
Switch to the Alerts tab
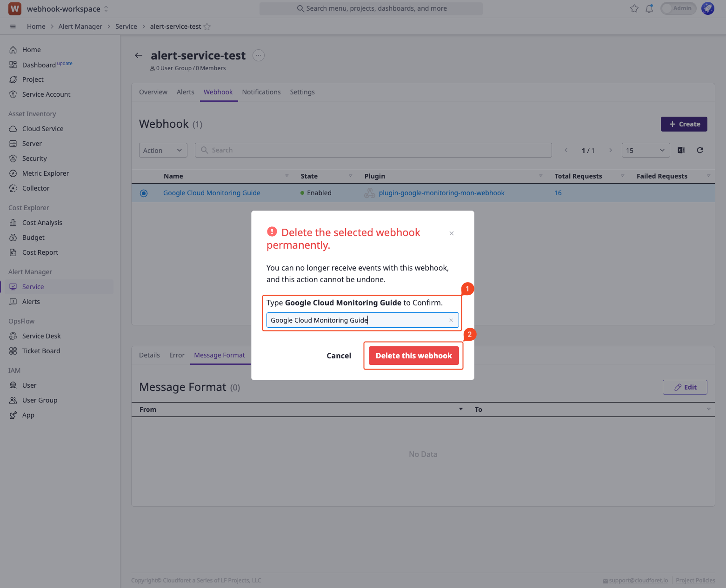click(x=186, y=92)
